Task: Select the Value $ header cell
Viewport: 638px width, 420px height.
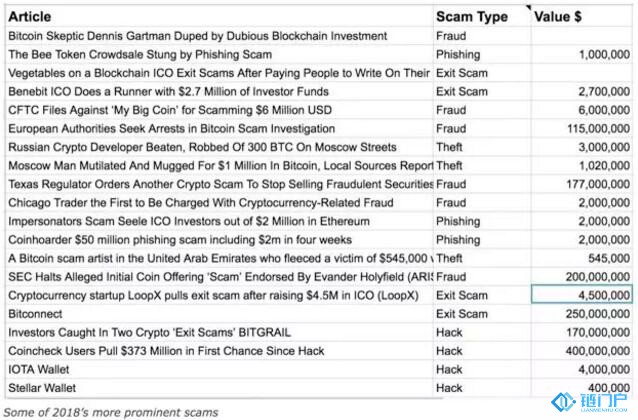Action: [x=582, y=16]
